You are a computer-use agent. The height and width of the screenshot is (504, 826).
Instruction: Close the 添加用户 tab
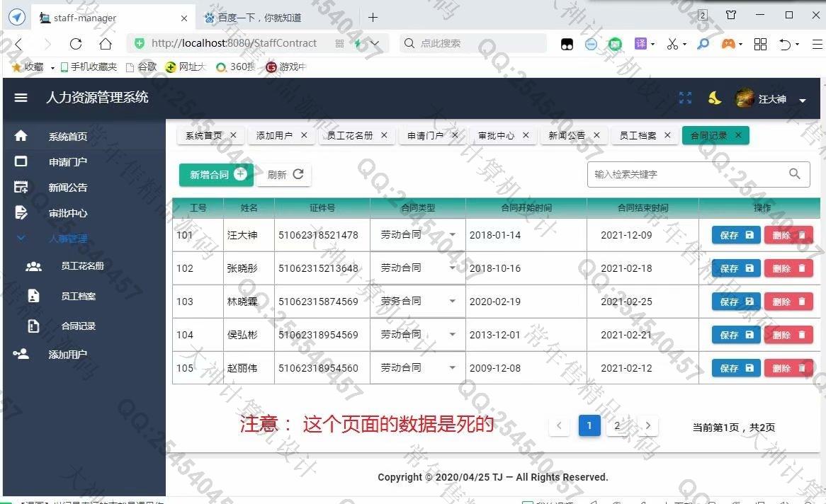[304, 135]
